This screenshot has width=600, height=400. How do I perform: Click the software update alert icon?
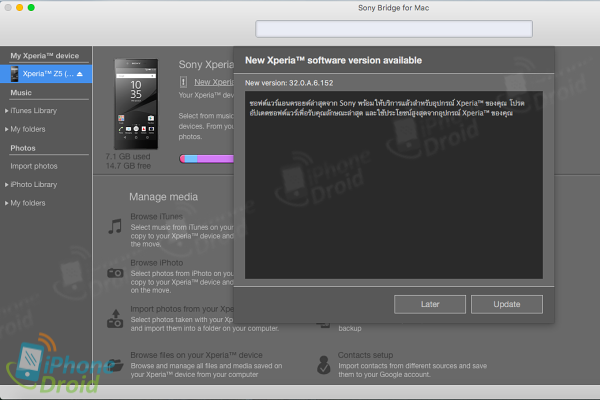[183, 82]
